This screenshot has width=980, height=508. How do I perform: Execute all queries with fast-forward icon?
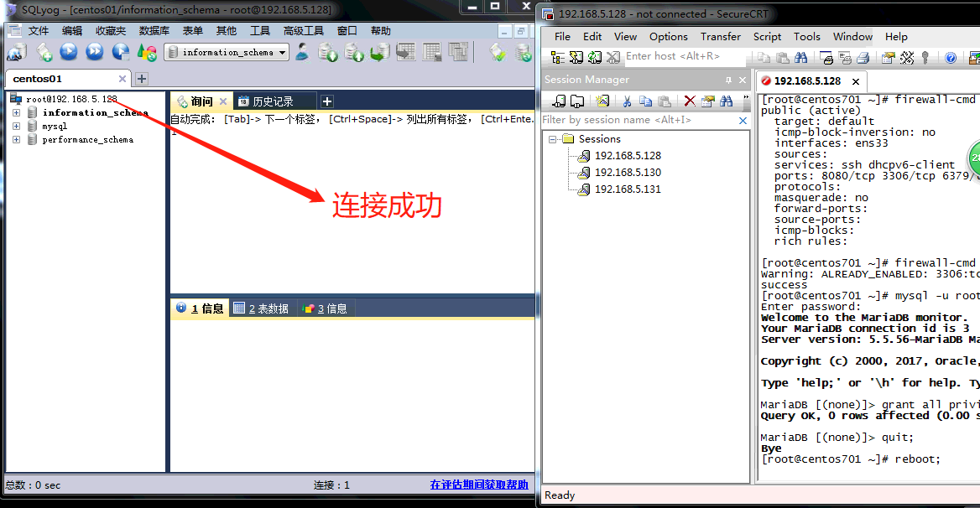click(x=94, y=53)
